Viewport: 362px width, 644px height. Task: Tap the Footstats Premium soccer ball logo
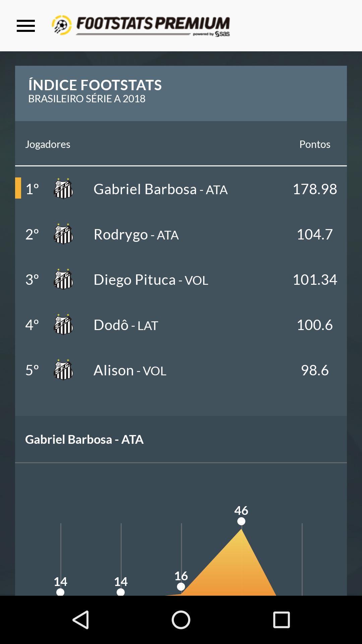pyautogui.click(x=61, y=25)
